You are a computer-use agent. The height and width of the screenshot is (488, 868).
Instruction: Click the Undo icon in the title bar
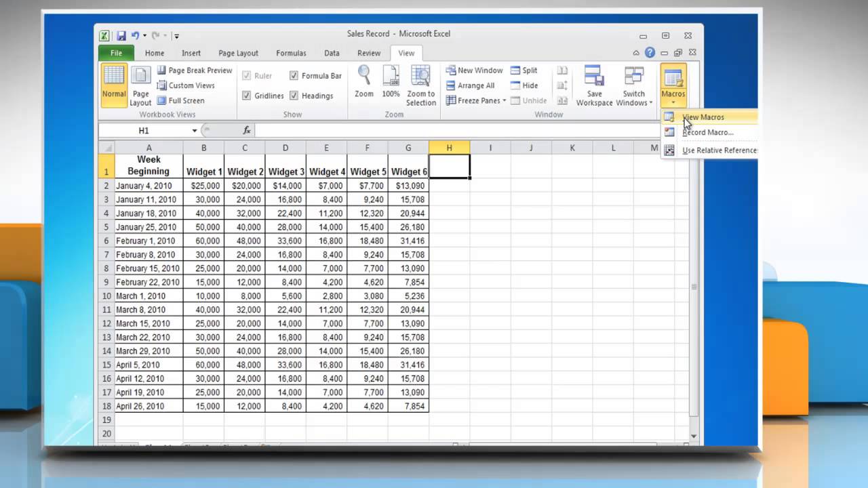(x=136, y=36)
